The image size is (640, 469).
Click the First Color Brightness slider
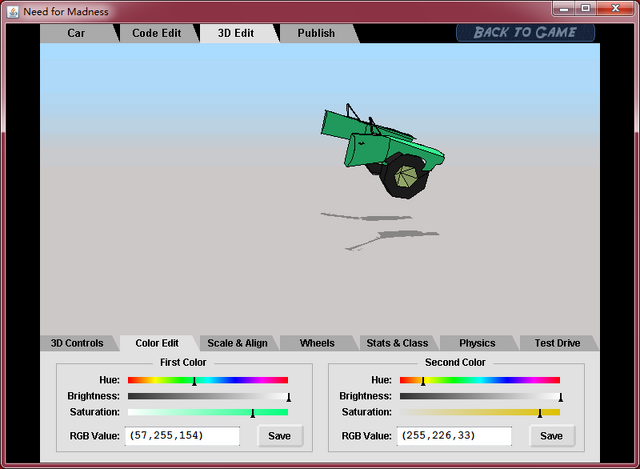point(208,396)
